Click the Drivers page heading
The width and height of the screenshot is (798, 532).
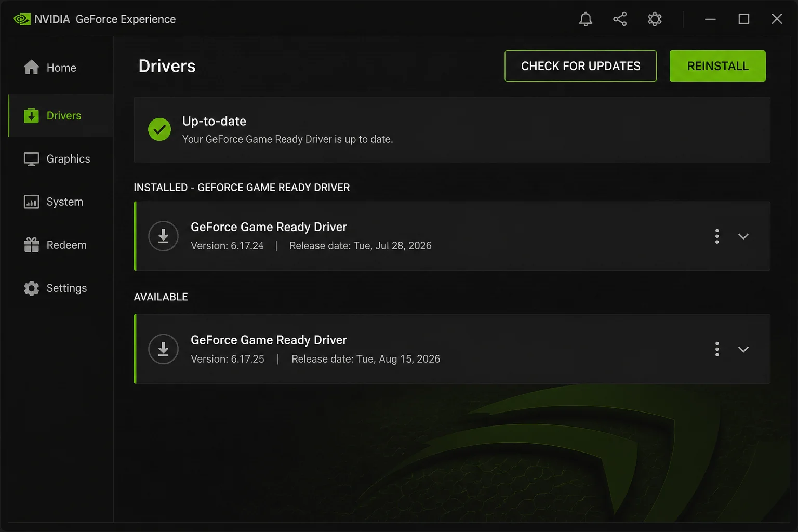167,66
